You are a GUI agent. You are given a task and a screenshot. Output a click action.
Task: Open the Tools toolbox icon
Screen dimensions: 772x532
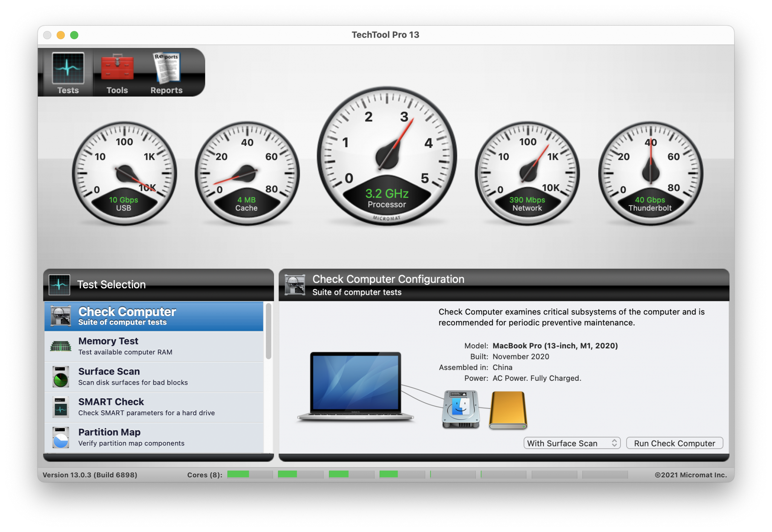coord(117,68)
